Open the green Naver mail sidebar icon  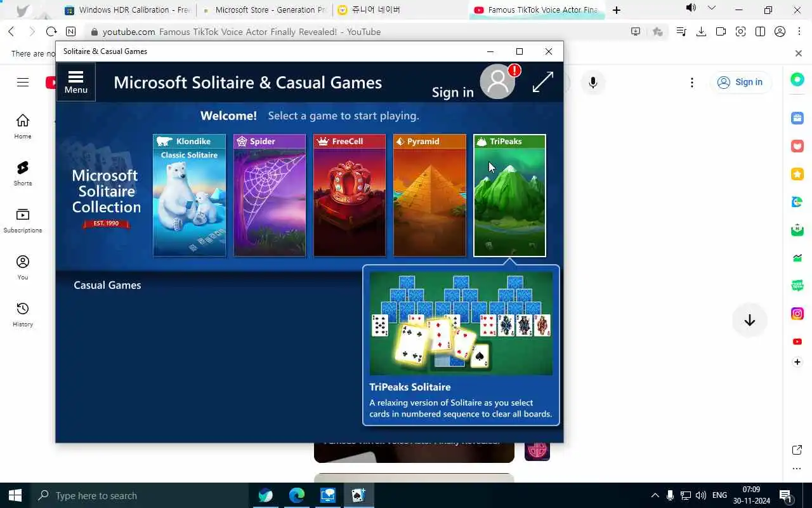pos(797,230)
